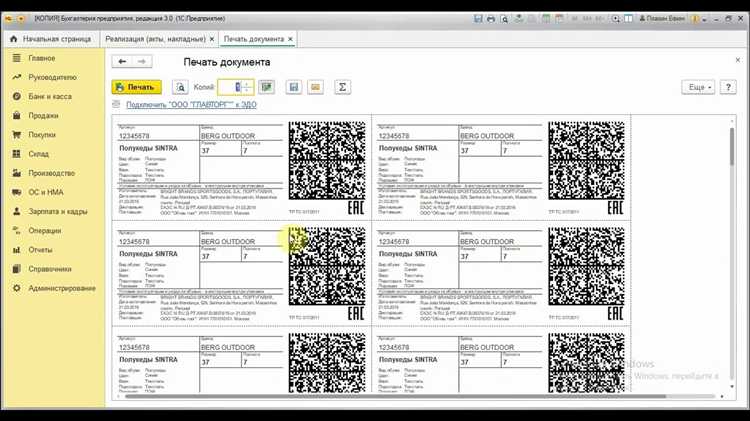Click the printer icon in the title bar

491,19
